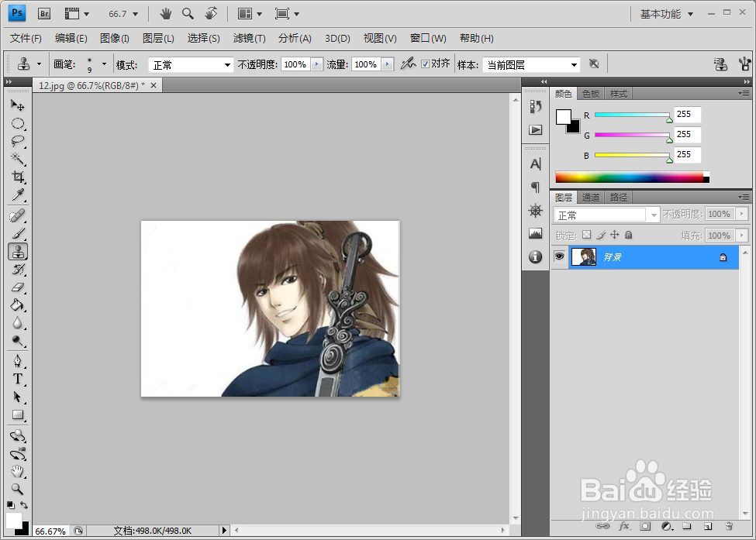Open the Character panel icon
The image size is (756, 540).
pyautogui.click(x=535, y=164)
